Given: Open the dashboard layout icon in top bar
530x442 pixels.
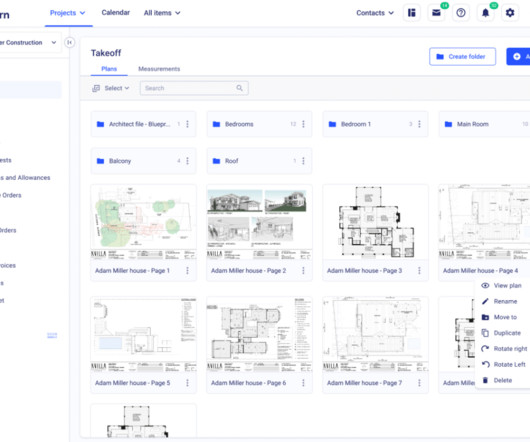Looking at the screenshot, I should 412,13.
